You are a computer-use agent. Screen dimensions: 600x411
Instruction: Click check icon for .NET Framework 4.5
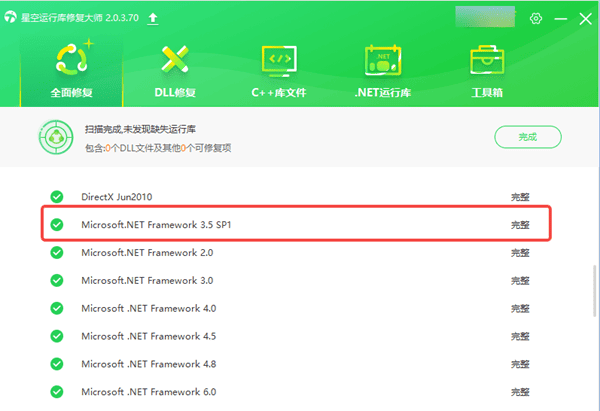57,336
